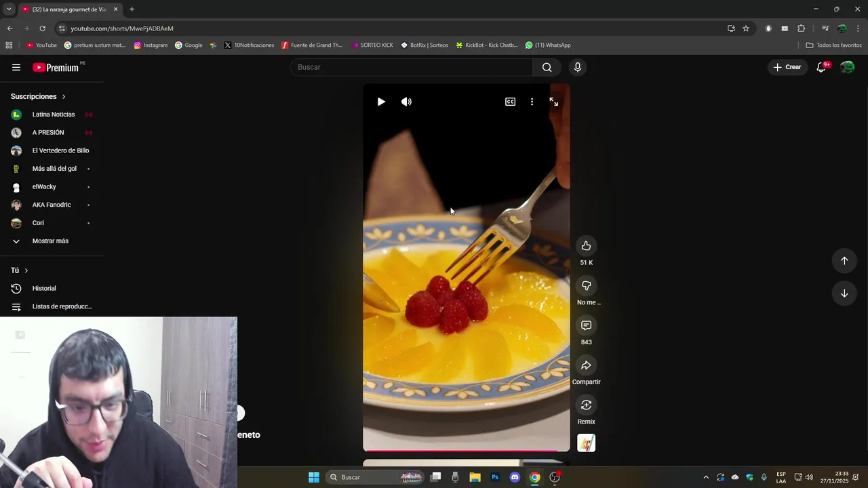Open the AKA Fanodric channel

(52, 205)
